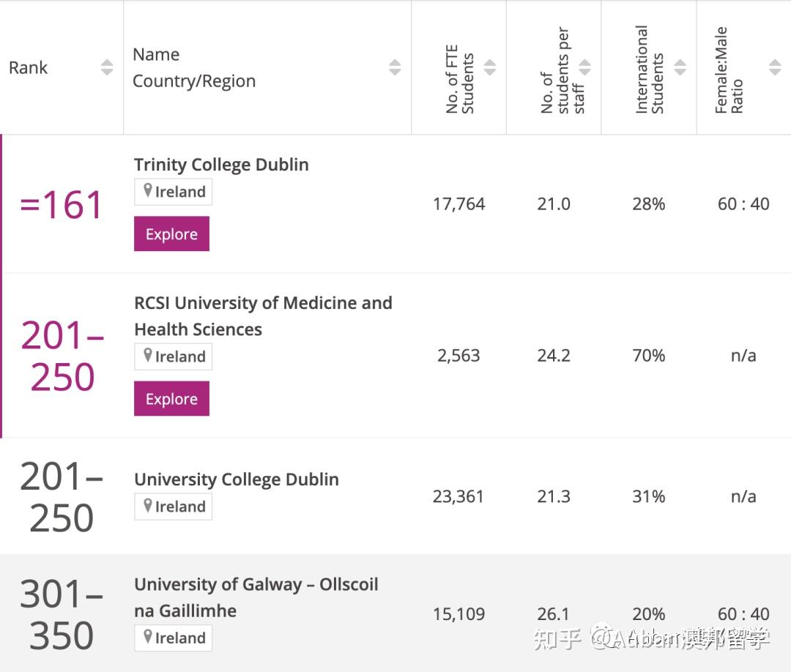Click the Explore button for Trinity College Dublin
The width and height of the screenshot is (791, 672).
click(x=171, y=234)
